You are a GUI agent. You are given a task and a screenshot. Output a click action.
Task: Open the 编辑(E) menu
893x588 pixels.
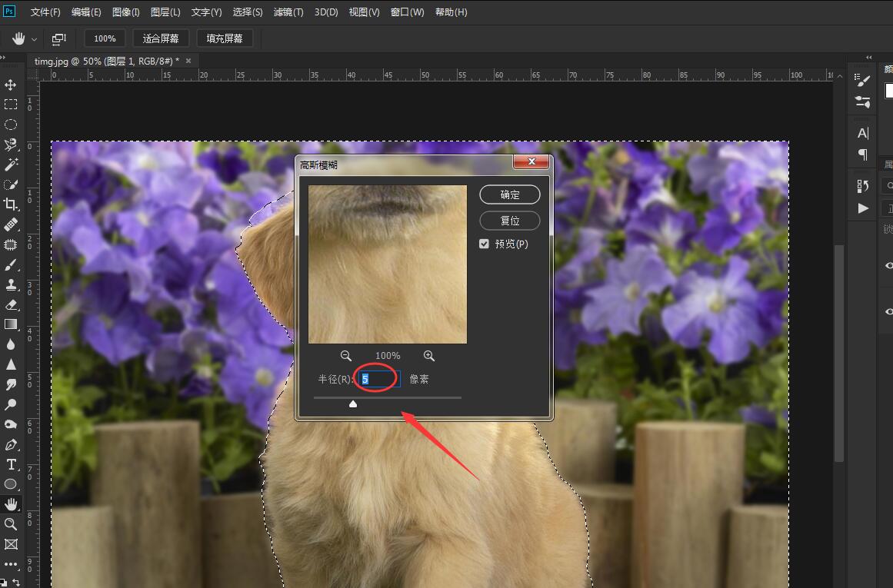tap(86, 12)
